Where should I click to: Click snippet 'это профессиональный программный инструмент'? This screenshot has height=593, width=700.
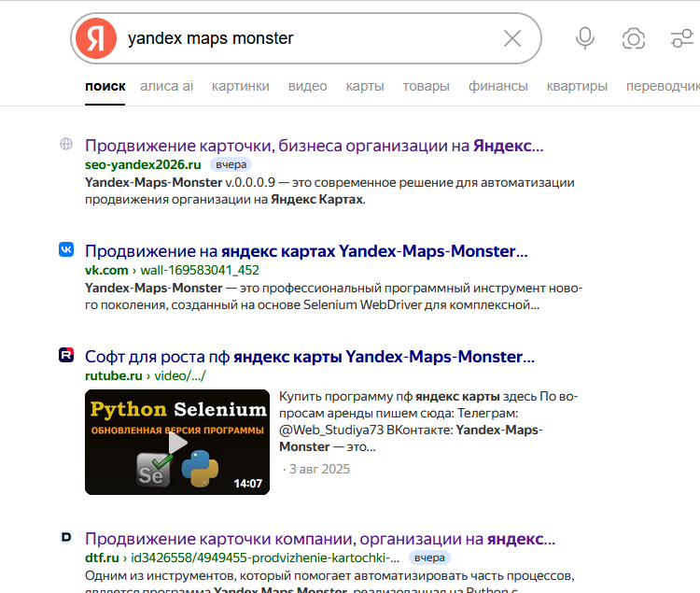[333, 297]
